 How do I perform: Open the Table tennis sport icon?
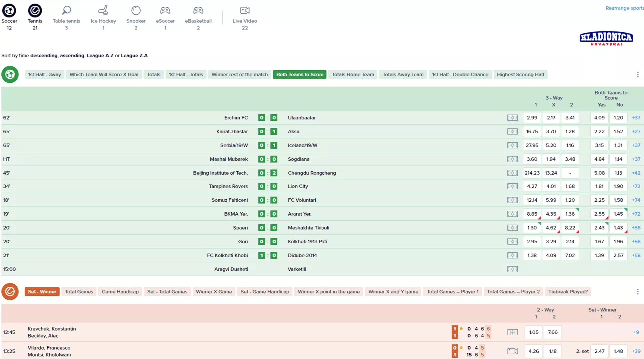[x=67, y=11]
